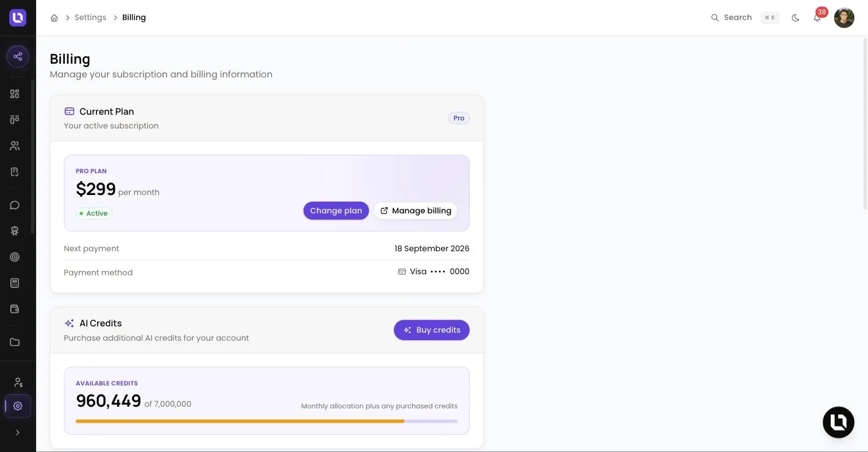Expand the sidebar with the bottom chevron
The height and width of the screenshot is (452, 868).
click(18, 432)
